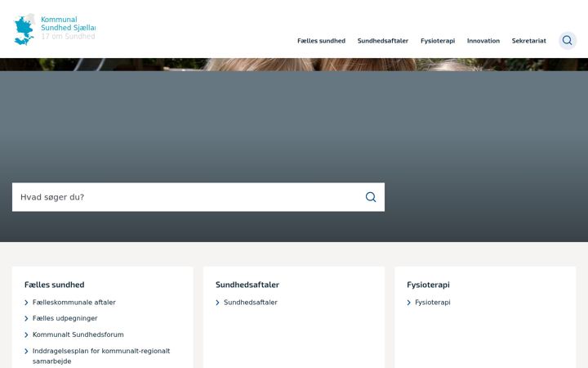The height and width of the screenshot is (368, 588).
Task: Open the Fælleskommunale aftaler link
Action: [x=73, y=303]
